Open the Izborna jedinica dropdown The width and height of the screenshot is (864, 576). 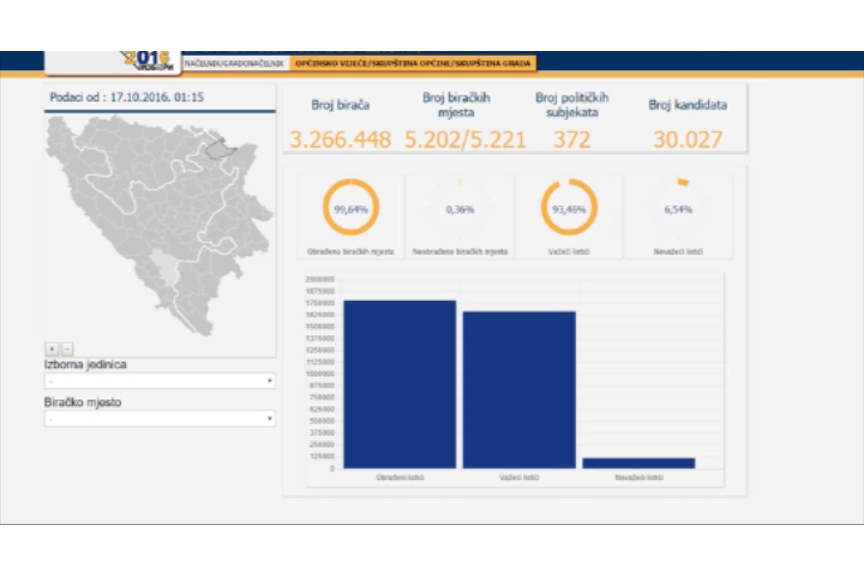[160, 381]
